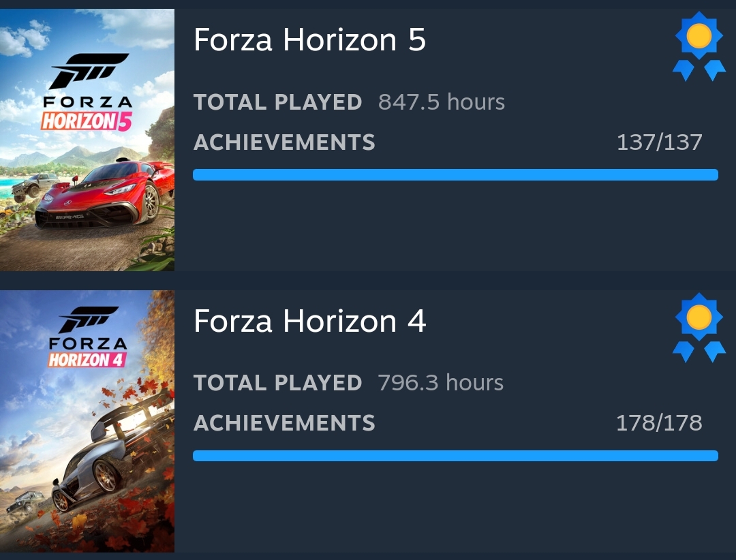Open the Forza Horizon 4 cover thumbnail
The width and height of the screenshot is (736, 560).
(87, 421)
